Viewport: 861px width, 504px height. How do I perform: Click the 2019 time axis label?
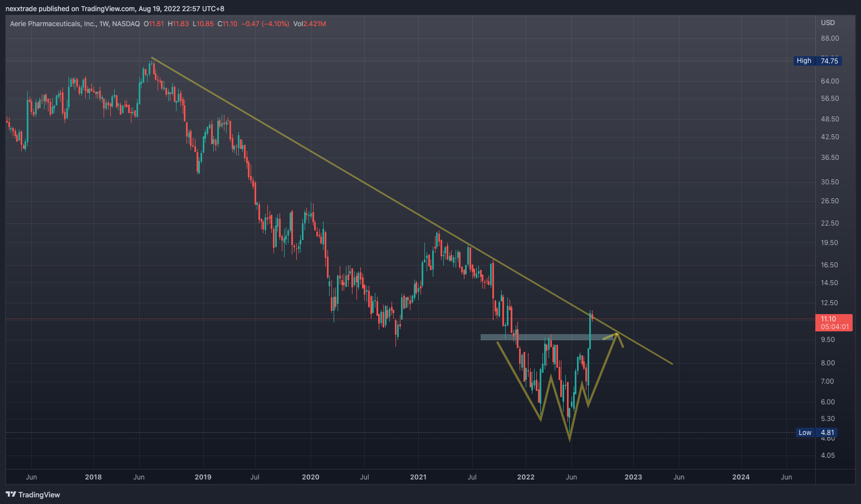click(x=203, y=477)
